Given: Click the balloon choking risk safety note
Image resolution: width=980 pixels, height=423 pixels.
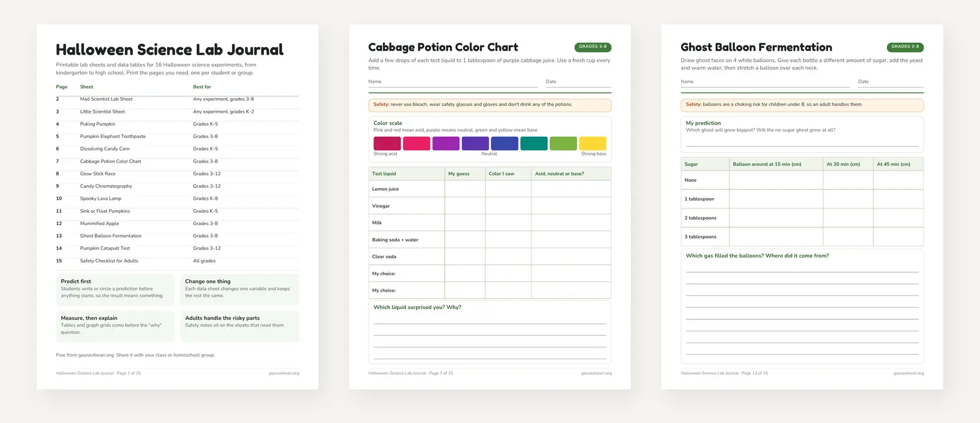Looking at the screenshot, I should (802, 105).
